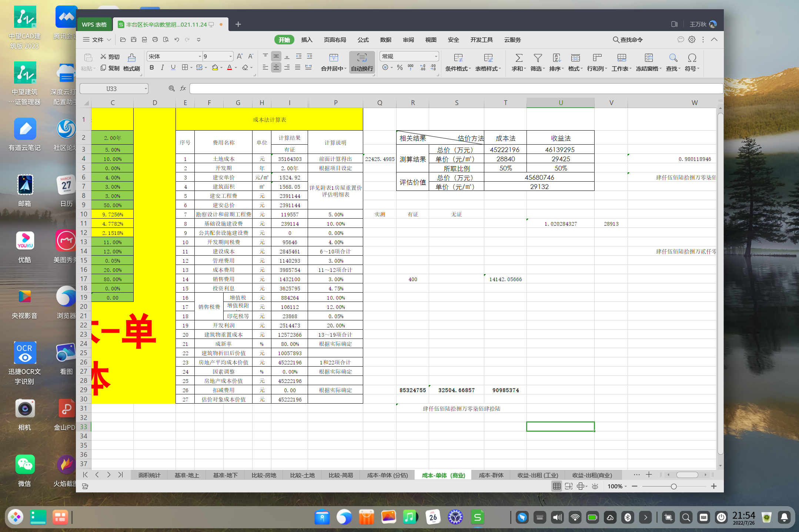Viewport: 799px width, 532px height.
Task: Click the Freeze Panes (冻结窗格) icon
Action: click(x=648, y=58)
